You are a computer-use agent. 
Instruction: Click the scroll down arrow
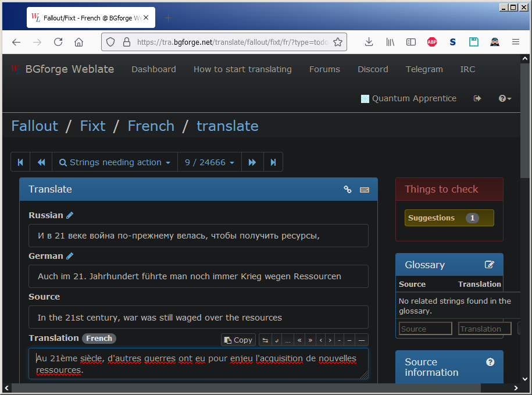[525, 379]
